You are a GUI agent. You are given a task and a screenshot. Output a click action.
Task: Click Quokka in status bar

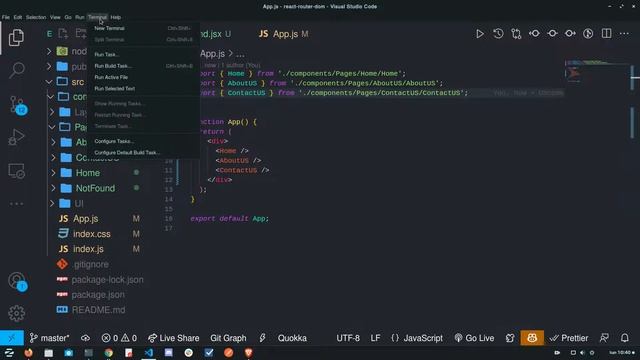tap(292, 338)
